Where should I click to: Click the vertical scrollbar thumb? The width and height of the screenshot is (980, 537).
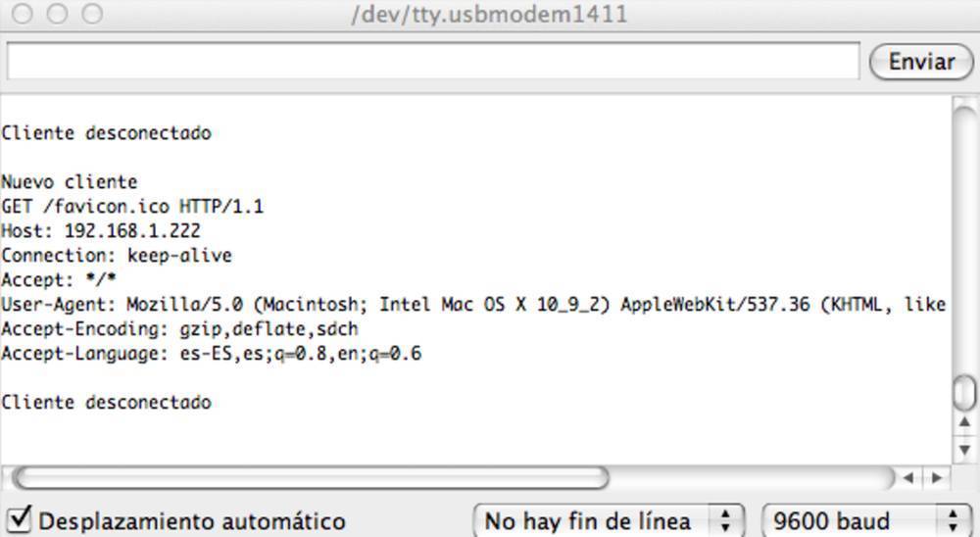(965, 392)
